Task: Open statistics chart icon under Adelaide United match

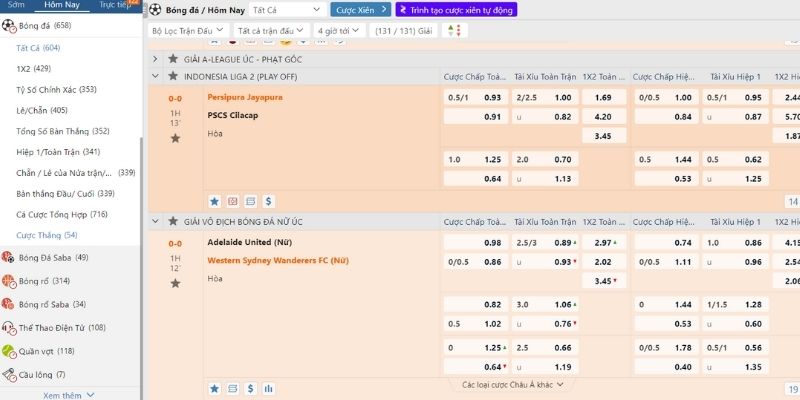Action: click(268, 389)
